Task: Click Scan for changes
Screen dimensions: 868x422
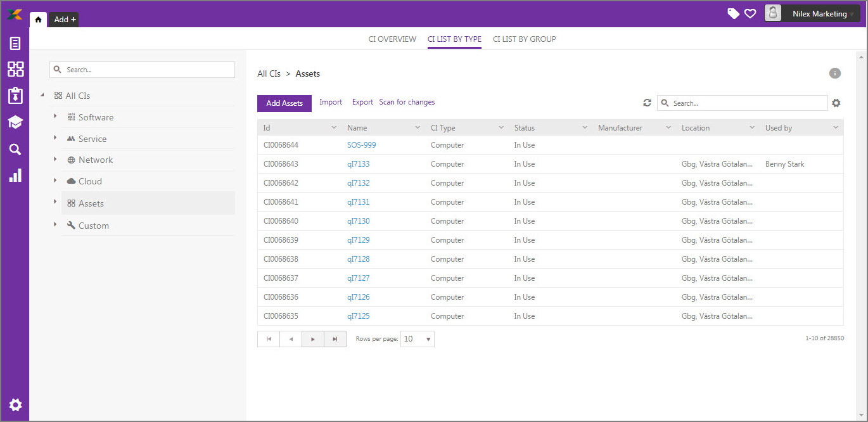Action: [407, 102]
